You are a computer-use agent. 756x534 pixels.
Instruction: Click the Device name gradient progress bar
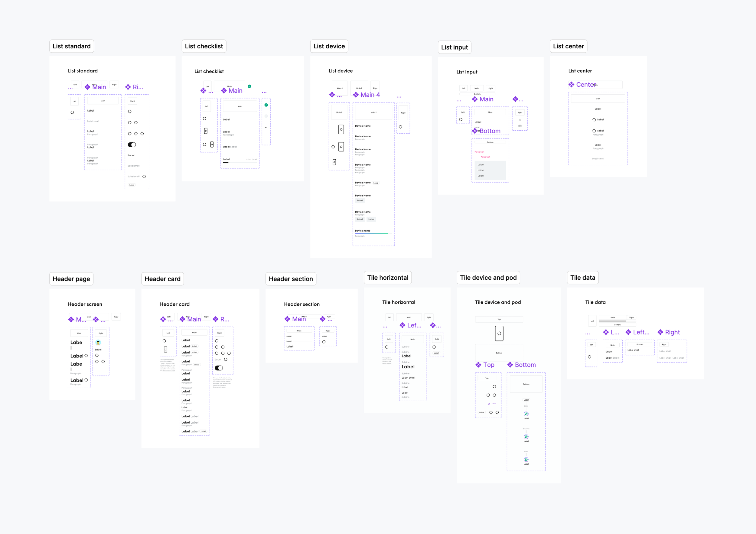371,234
